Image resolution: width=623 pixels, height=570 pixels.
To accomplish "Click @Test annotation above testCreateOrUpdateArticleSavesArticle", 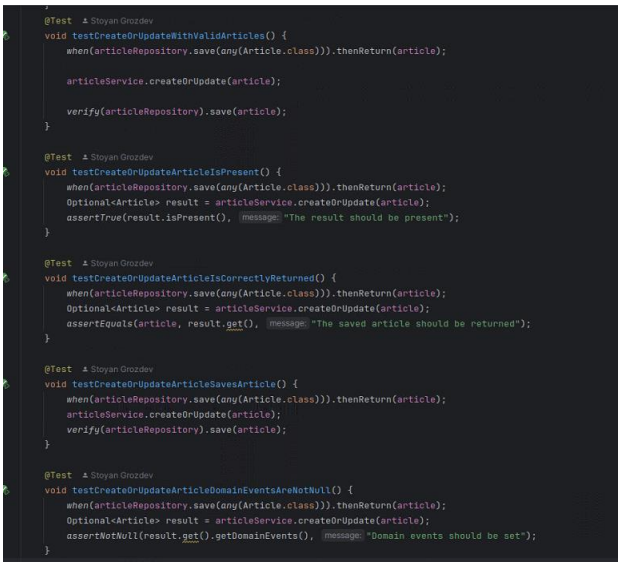I will pyautogui.click(x=58, y=369).
